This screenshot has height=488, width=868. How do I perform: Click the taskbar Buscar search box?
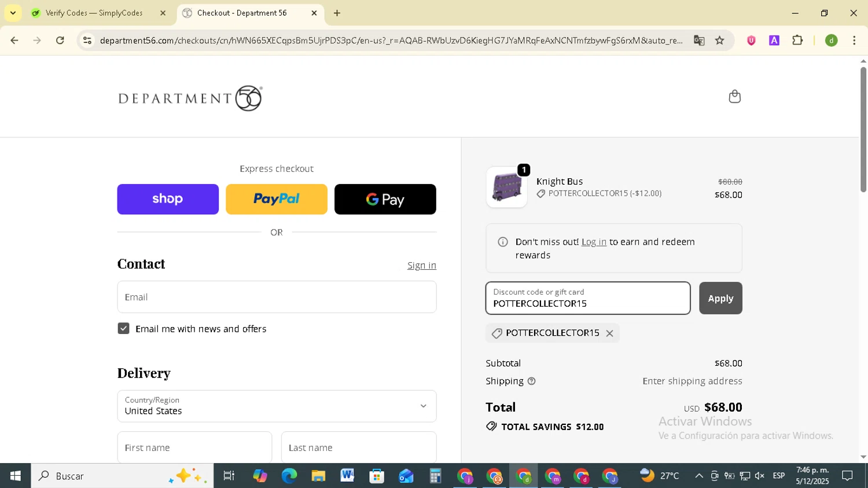[122, 476]
